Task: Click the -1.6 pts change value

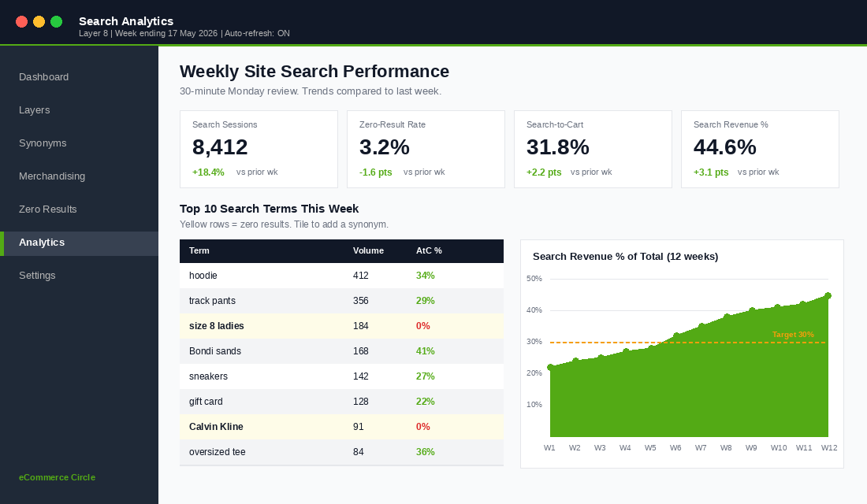Action: tap(375, 172)
